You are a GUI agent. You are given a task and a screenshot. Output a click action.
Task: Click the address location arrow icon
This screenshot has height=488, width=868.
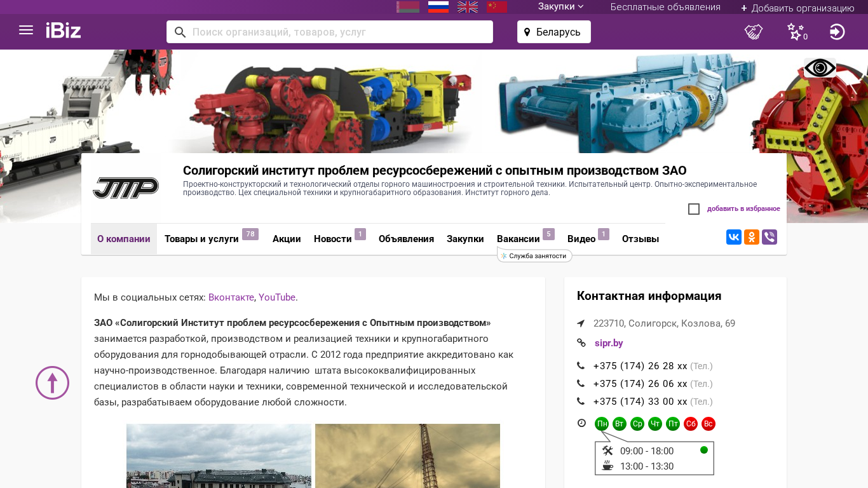[x=581, y=323]
